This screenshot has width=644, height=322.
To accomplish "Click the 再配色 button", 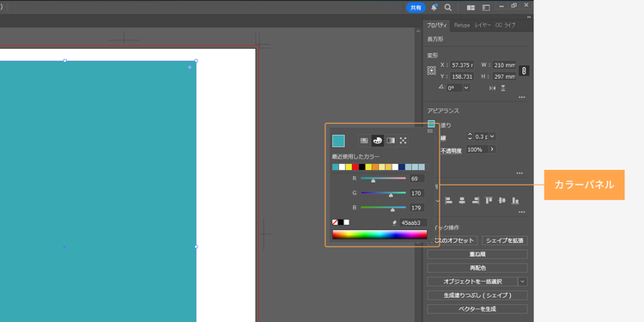I will 477,268.
